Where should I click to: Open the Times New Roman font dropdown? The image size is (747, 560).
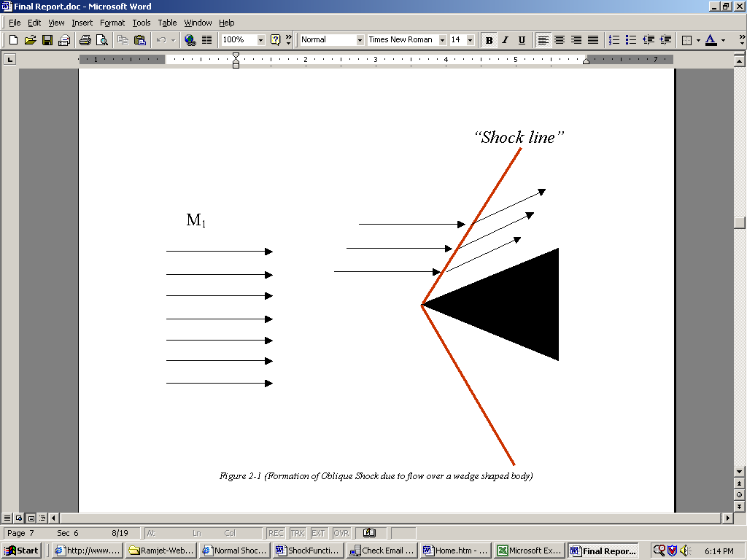point(443,40)
